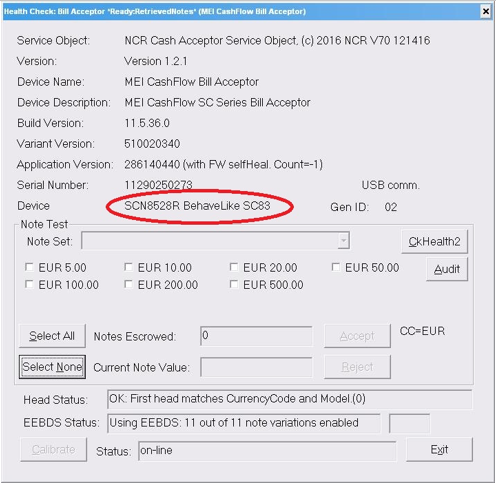Screen dimensions: 496x485
Task: Toggle the EUR 50.00 checkbox
Action: coord(336,267)
